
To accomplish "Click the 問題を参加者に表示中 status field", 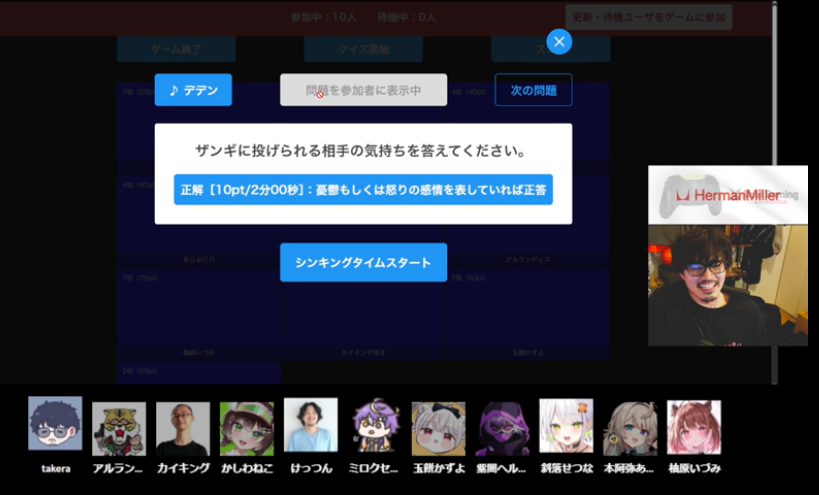I will coord(363,90).
